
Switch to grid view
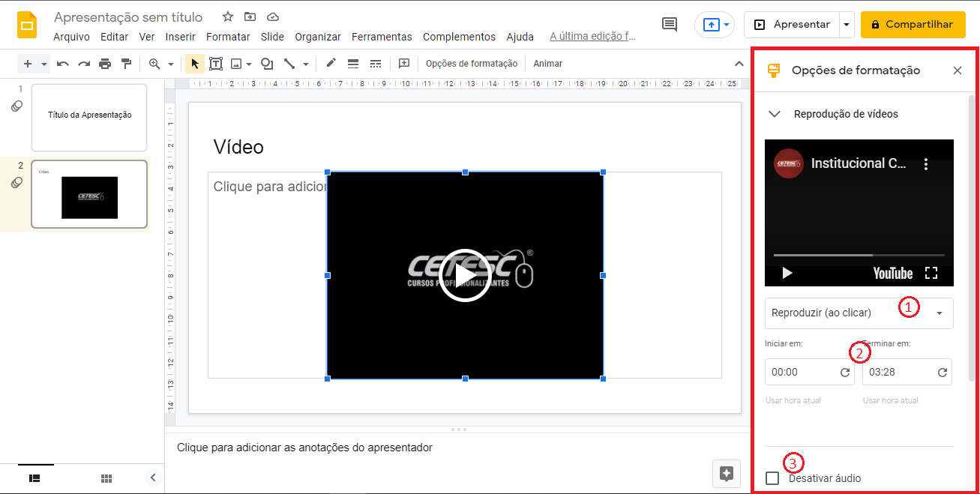106,478
